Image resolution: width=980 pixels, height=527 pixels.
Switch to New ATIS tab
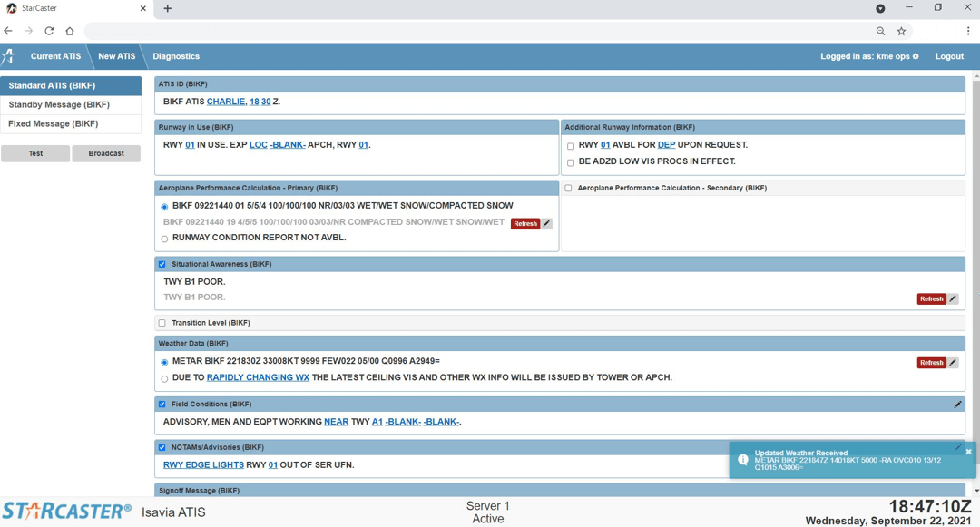point(116,56)
